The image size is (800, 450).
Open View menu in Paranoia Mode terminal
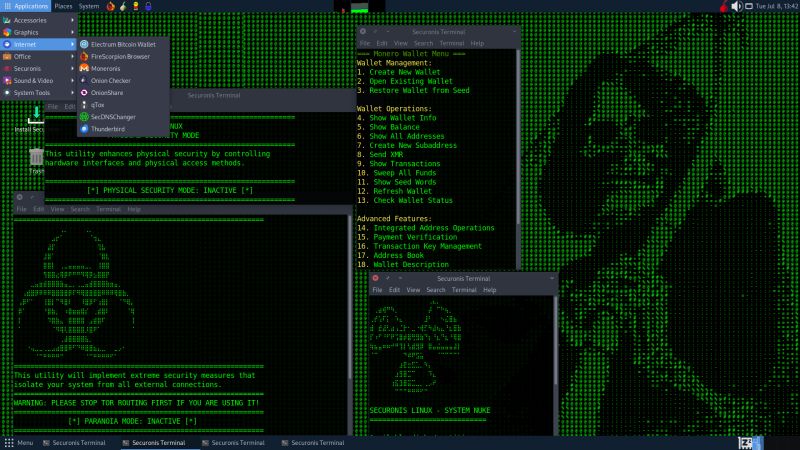click(x=57, y=209)
